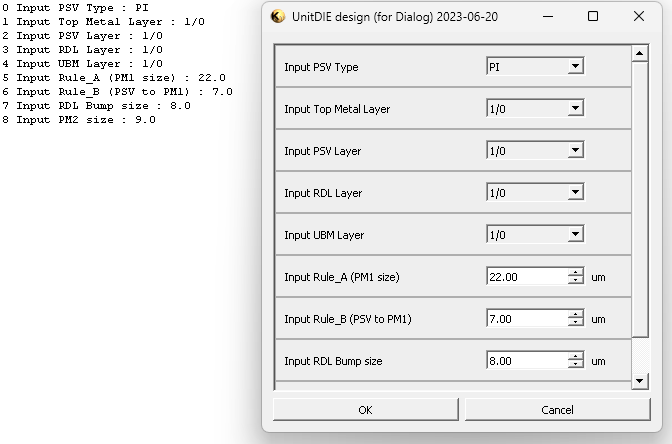Focus the Rule_B PSV to PM1 field

[x=526, y=319]
